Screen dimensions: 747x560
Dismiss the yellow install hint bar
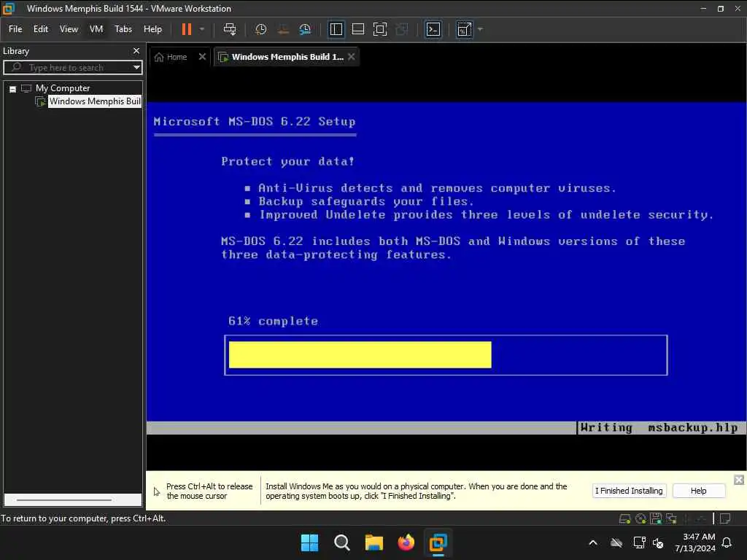[738, 480]
